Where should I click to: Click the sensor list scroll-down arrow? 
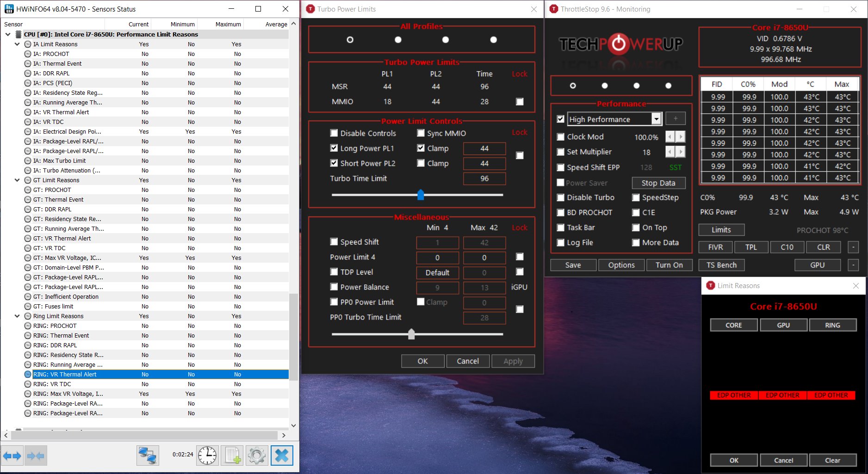[293, 425]
